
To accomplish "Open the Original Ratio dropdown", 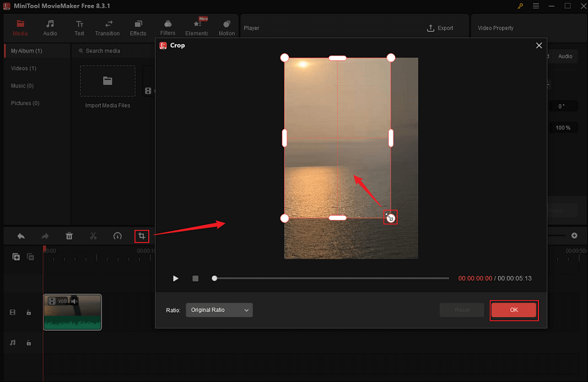I will (219, 310).
